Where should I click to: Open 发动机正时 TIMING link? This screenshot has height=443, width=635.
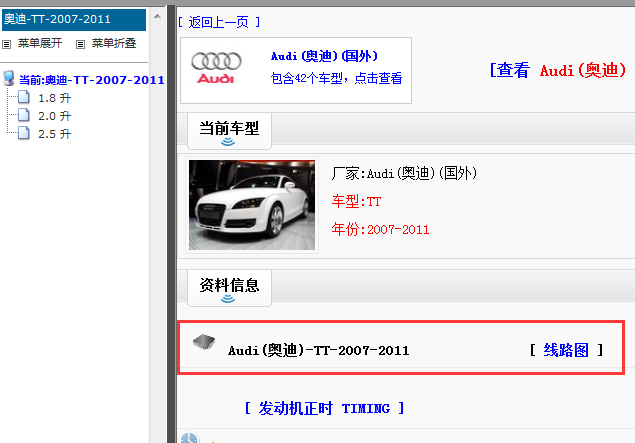click(x=324, y=408)
